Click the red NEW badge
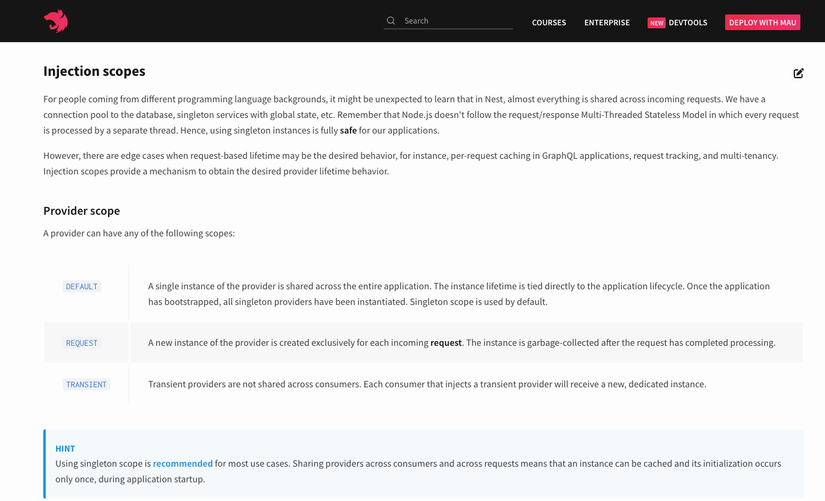825x501 pixels. tap(656, 23)
